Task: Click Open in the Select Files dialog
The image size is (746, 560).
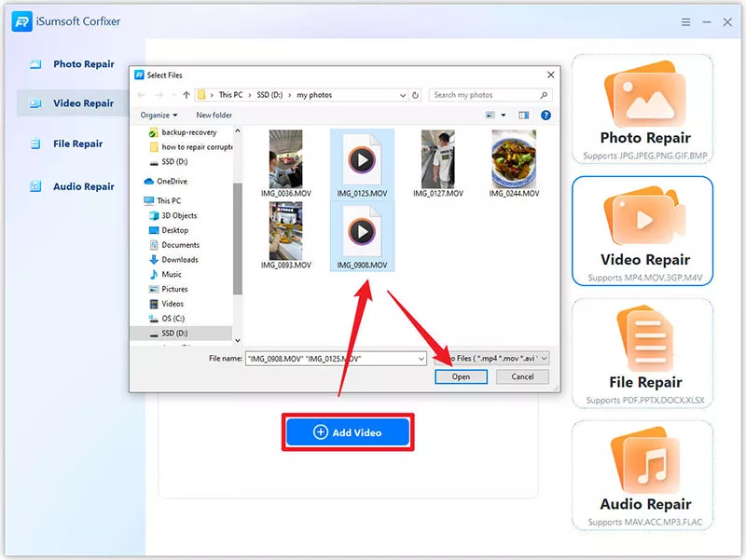Action: [x=461, y=376]
